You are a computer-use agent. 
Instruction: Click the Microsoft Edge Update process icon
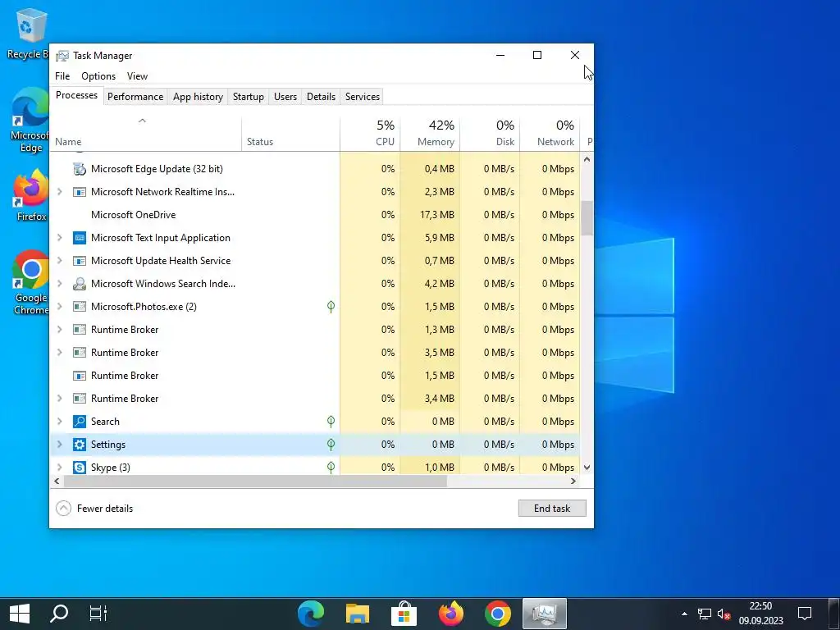click(80, 169)
